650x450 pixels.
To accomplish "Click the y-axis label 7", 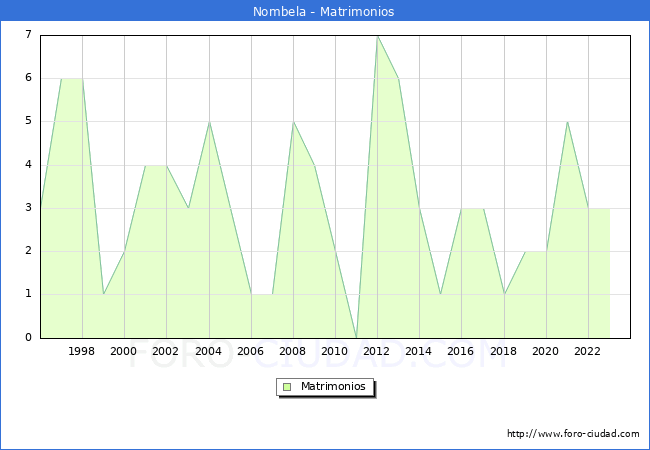I will (x=28, y=35).
